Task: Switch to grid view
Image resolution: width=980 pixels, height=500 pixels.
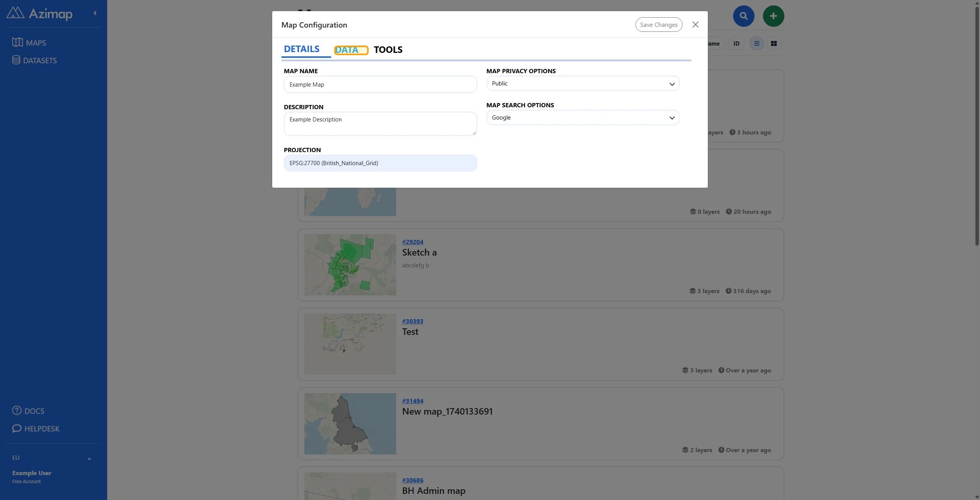Action: (x=774, y=43)
